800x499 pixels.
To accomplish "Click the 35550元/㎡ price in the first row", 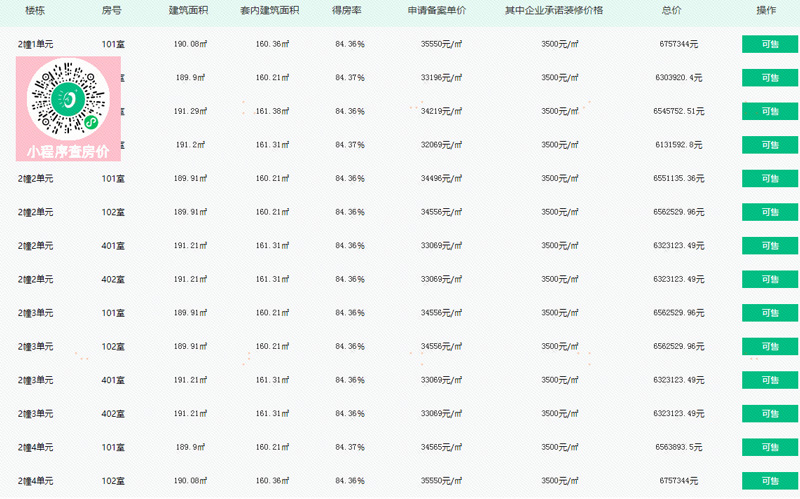I will 441,44.
